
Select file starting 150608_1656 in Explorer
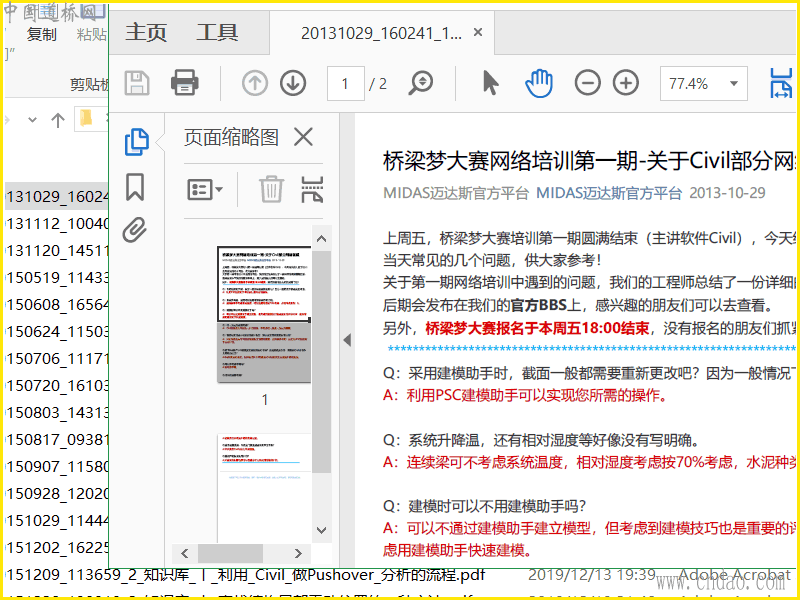point(57,305)
